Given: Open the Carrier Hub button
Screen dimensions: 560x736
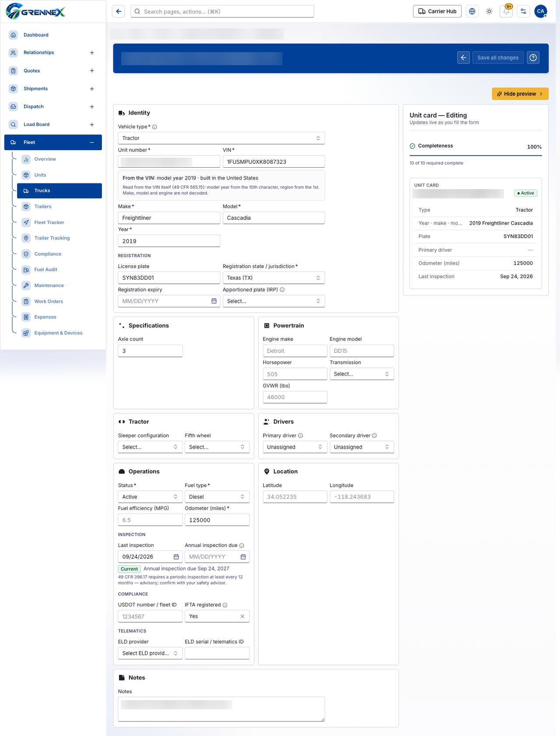Looking at the screenshot, I should pos(437,11).
